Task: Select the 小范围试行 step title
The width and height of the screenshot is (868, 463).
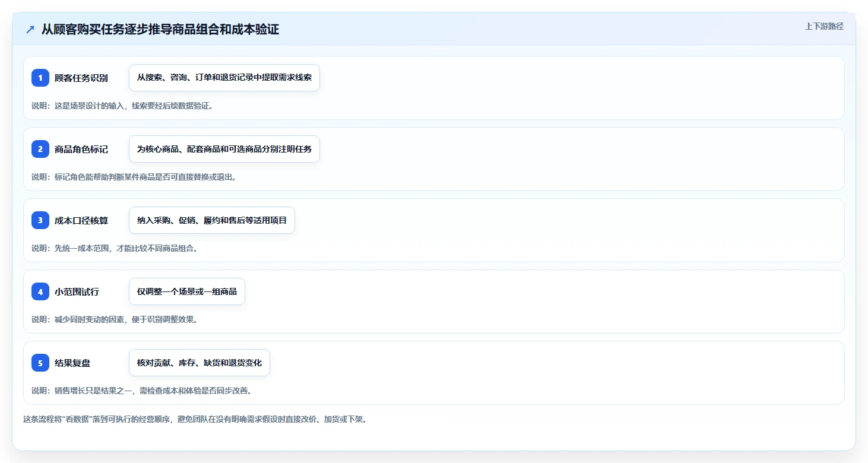Action: click(x=77, y=291)
